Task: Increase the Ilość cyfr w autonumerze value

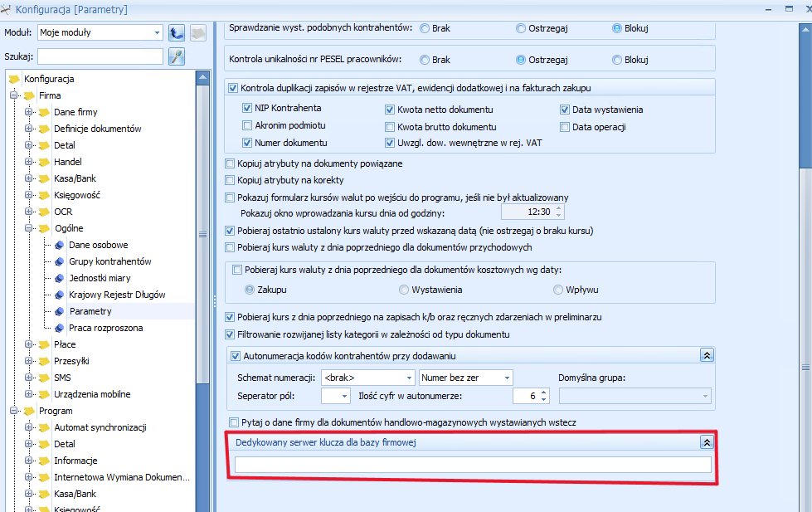Action: pos(544,392)
